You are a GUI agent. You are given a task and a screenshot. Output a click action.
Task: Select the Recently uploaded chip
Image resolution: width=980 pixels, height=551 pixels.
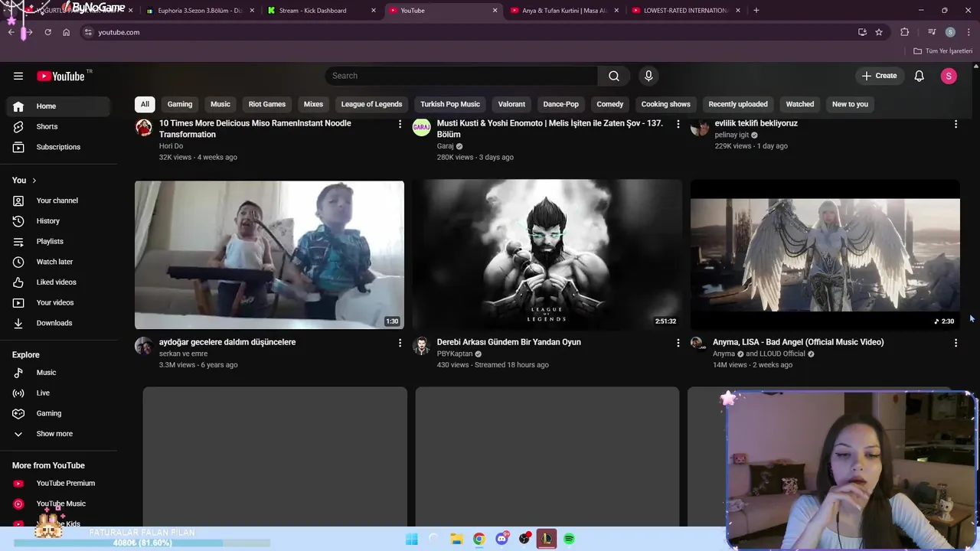pos(738,104)
